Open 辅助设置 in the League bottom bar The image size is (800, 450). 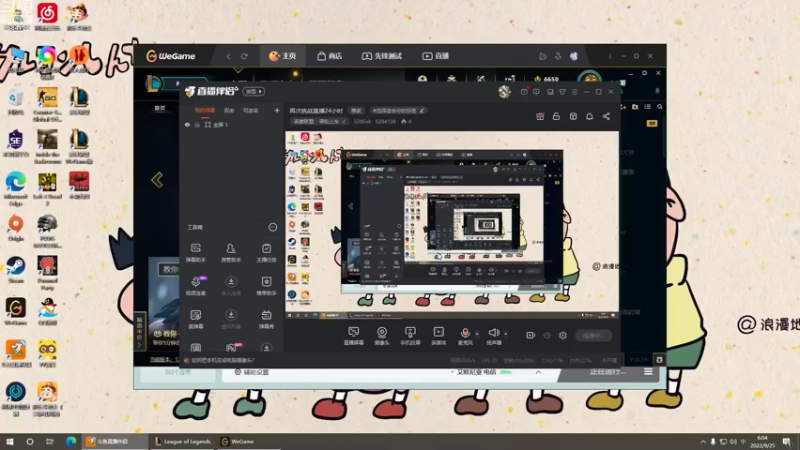pyautogui.click(x=251, y=372)
